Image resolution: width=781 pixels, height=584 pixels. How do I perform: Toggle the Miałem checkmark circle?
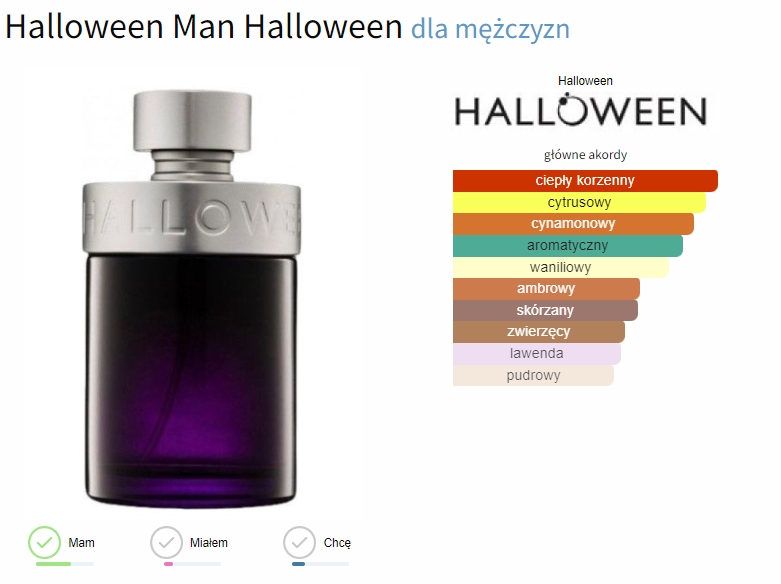(x=166, y=542)
